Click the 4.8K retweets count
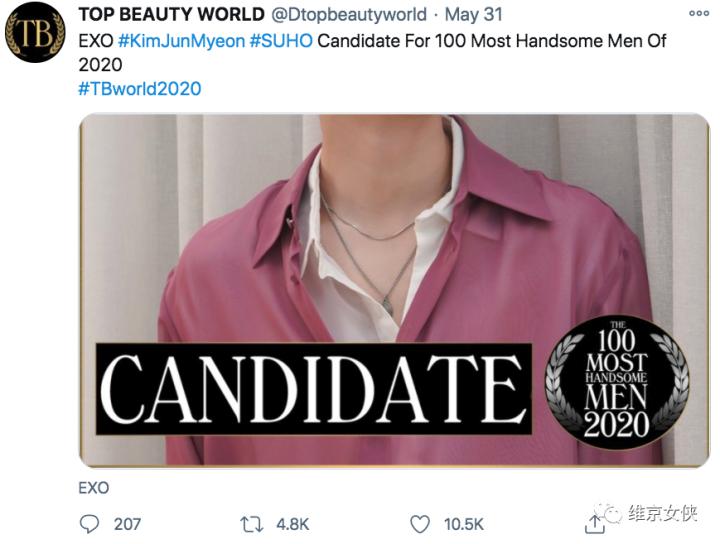The height and width of the screenshot is (544, 720). click(x=292, y=523)
